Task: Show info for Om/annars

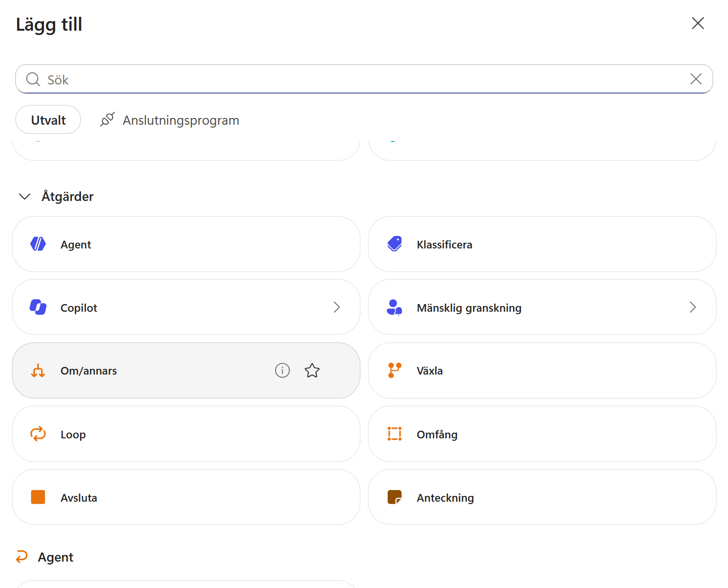Action: click(x=282, y=370)
